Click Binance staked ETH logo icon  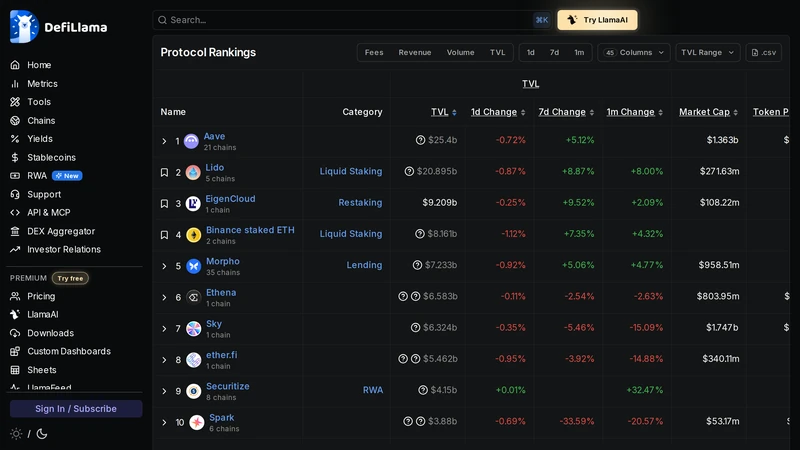click(x=193, y=235)
